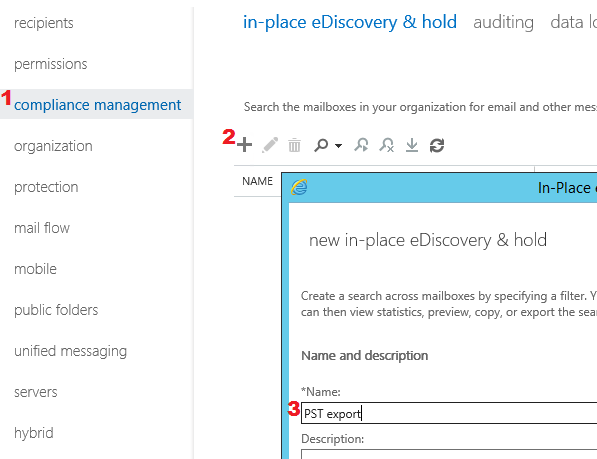
Task: Sort by the NAME column header
Action: pyautogui.click(x=258, y=181)
